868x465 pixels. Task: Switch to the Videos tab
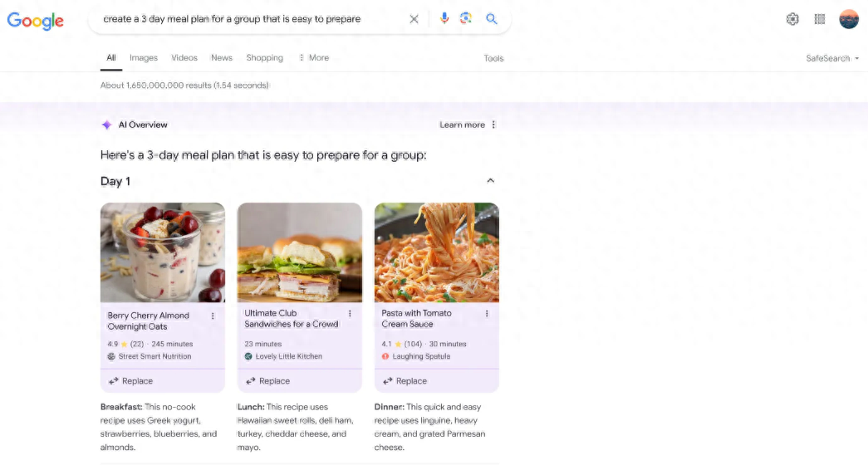(184, 57)
